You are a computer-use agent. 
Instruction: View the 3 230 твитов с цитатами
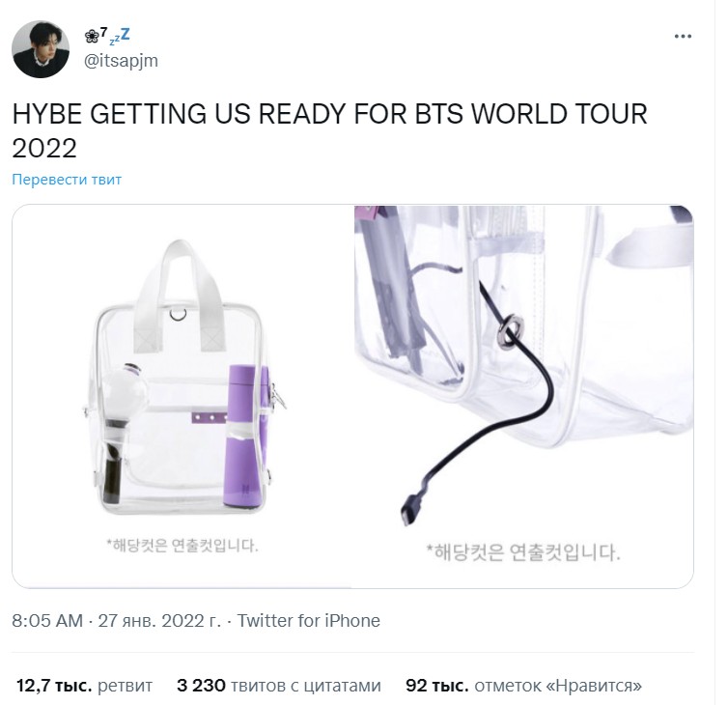(x=279, y=686)
